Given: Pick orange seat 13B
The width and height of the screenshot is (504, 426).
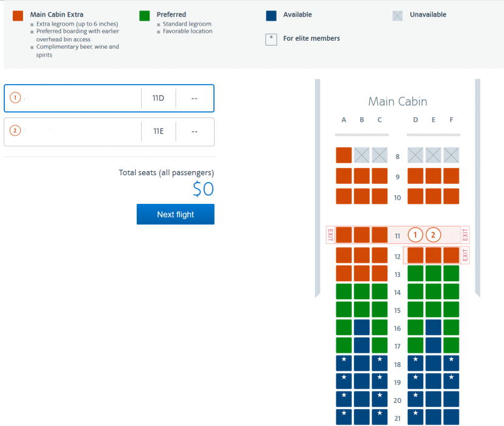Looking at the screenshot, I should (362, 273).
